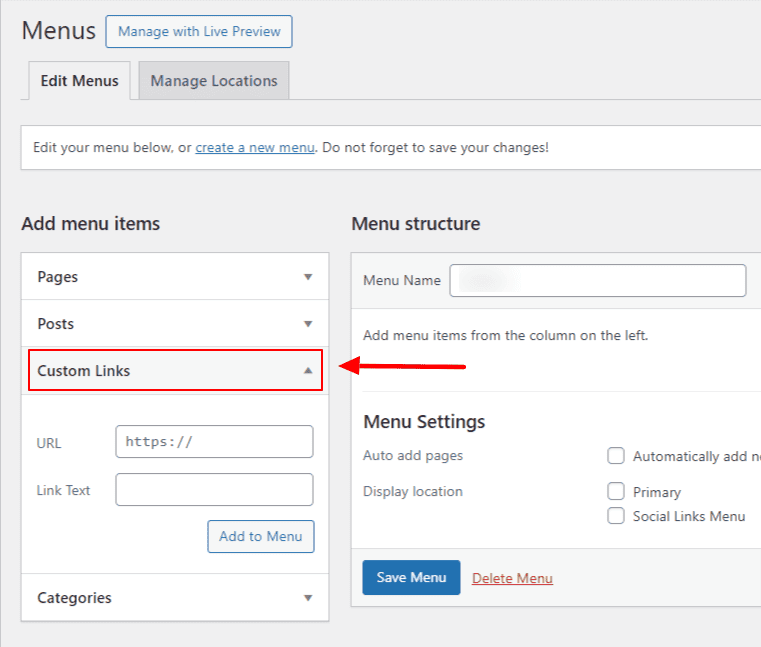The height and width of the screenshot is (647, 761).
Task: Switch to Manage Locations tab
Action: 214,81
